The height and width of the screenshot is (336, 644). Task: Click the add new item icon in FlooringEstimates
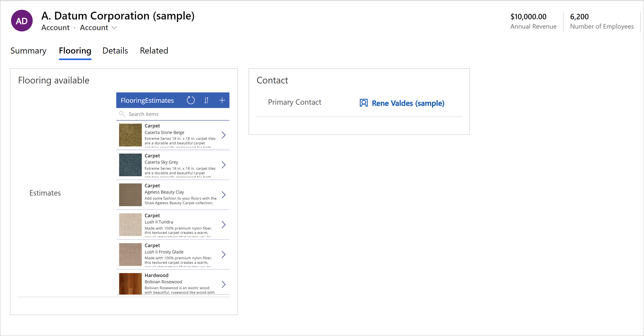click(x=222, y=100)
